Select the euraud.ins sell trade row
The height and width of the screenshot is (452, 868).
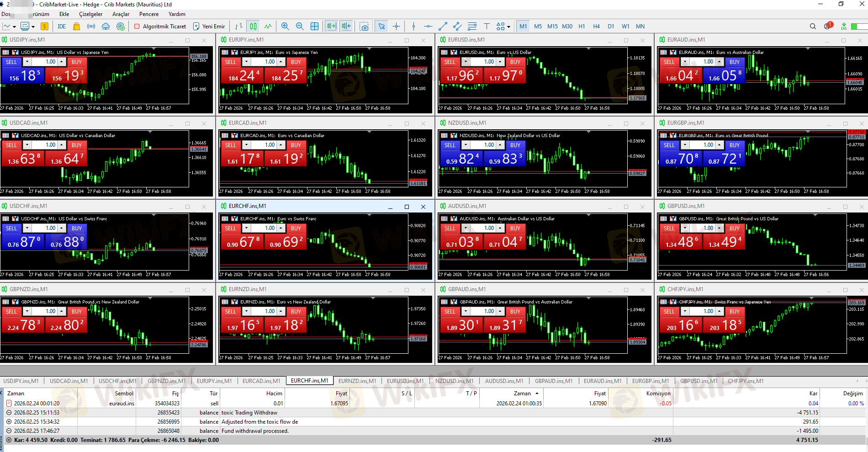(x=434, y=404)
